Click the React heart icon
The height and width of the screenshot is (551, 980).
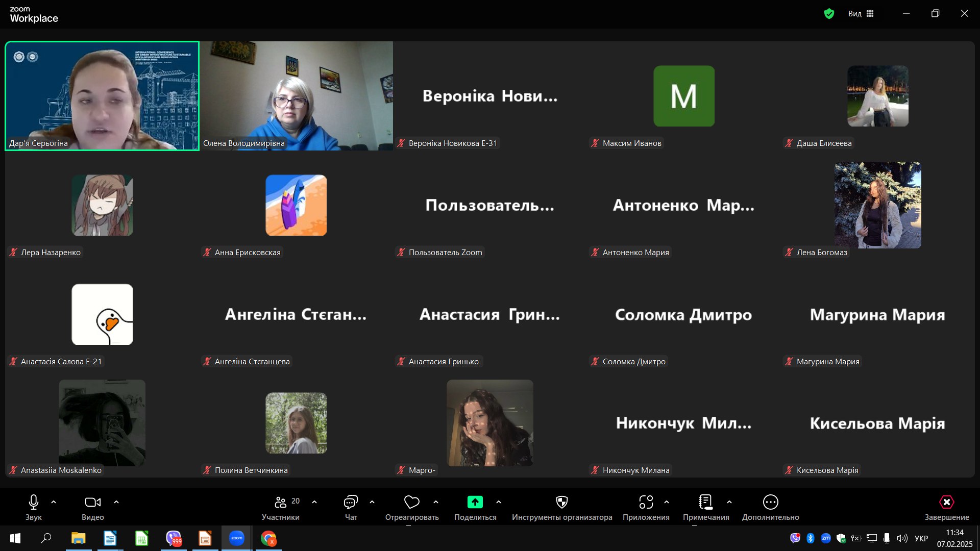411,503
